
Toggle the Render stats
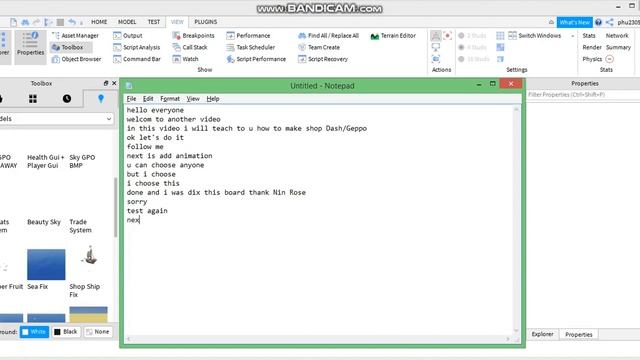tap(592, 47)
